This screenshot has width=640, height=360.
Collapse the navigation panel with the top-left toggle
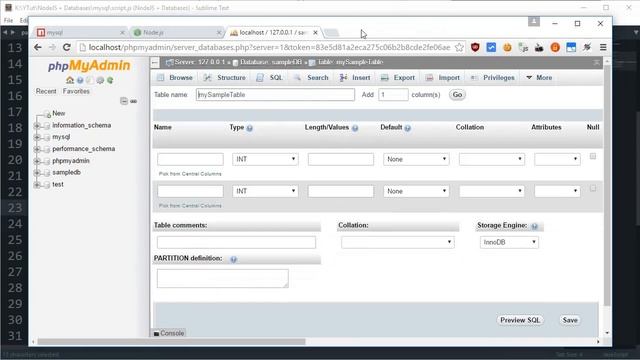pos(155,62)
